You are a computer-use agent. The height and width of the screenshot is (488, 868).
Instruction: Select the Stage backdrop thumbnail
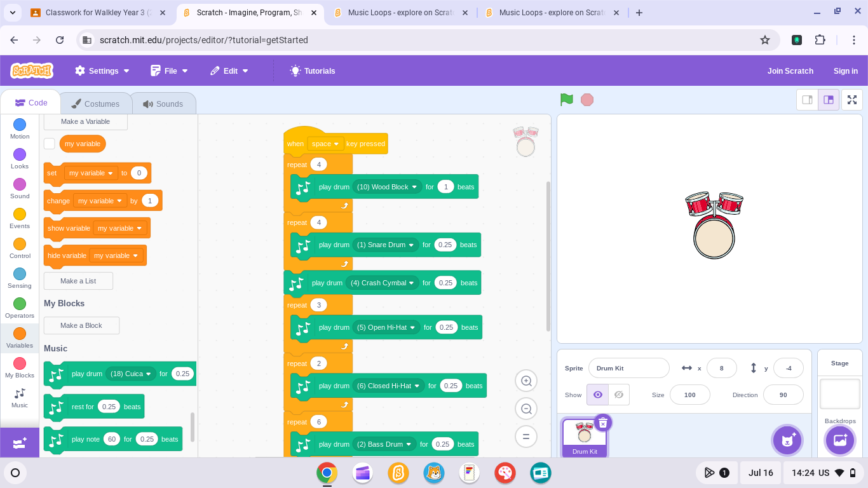(839, 394)
